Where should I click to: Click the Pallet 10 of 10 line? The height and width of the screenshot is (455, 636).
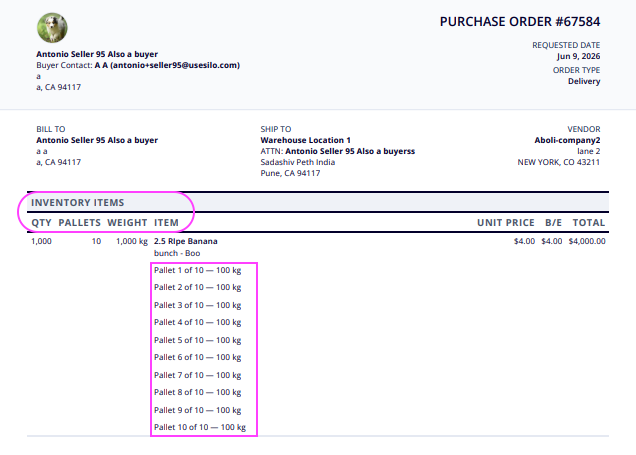point(200,427)
